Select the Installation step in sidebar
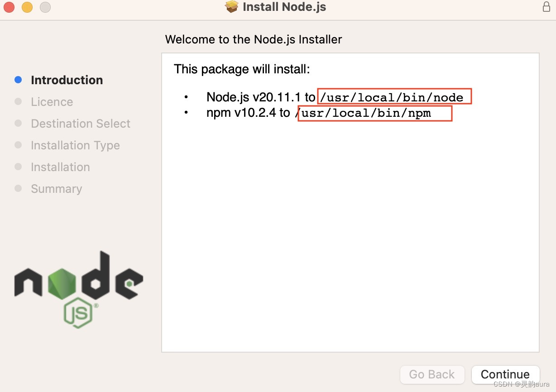 (60, 167)
